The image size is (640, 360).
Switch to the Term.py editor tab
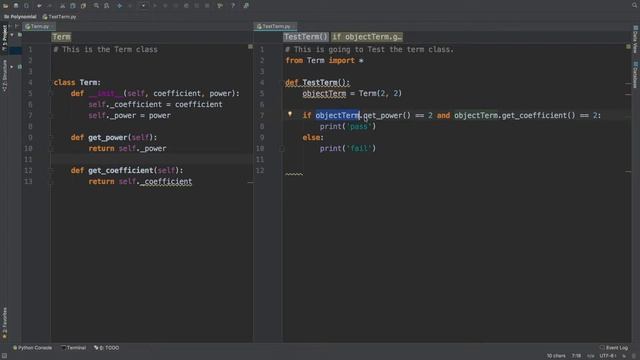38,27
